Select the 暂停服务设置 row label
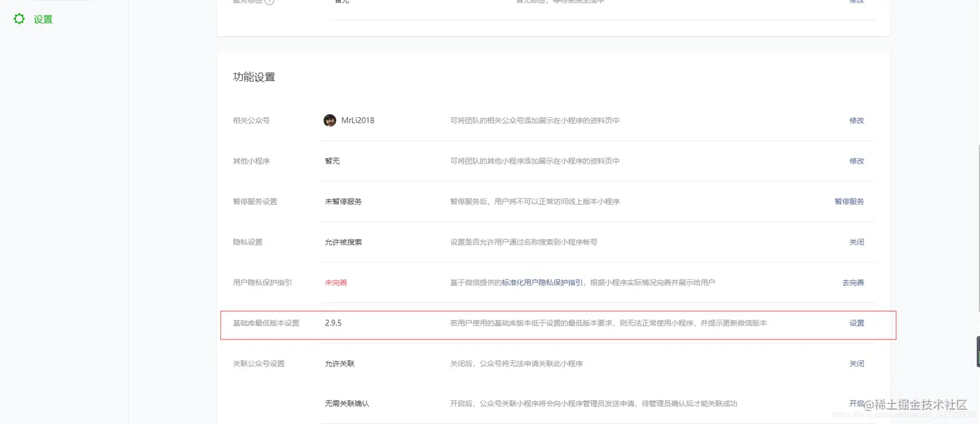This screenshot has height=424, width=980. coord(255,202)
